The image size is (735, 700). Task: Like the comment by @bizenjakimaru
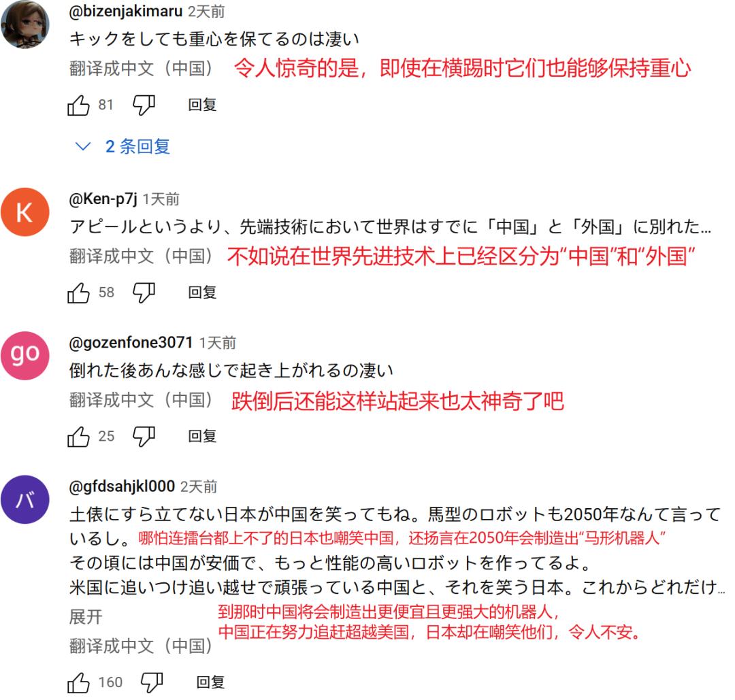tap(78, 105)
